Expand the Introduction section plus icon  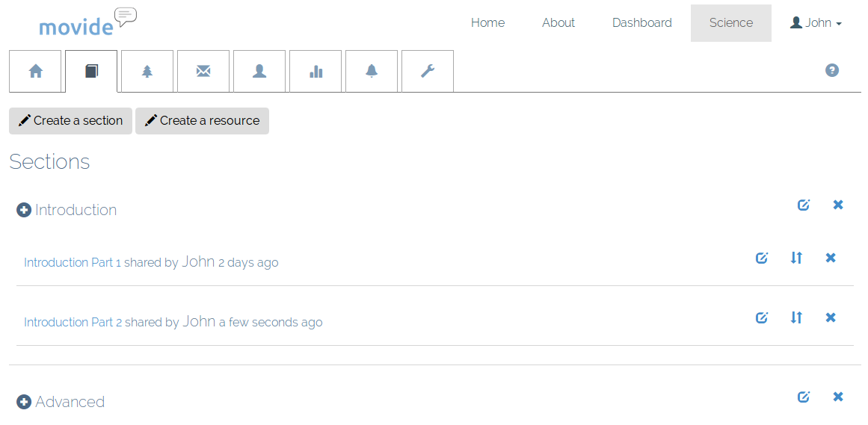[24, 211]
